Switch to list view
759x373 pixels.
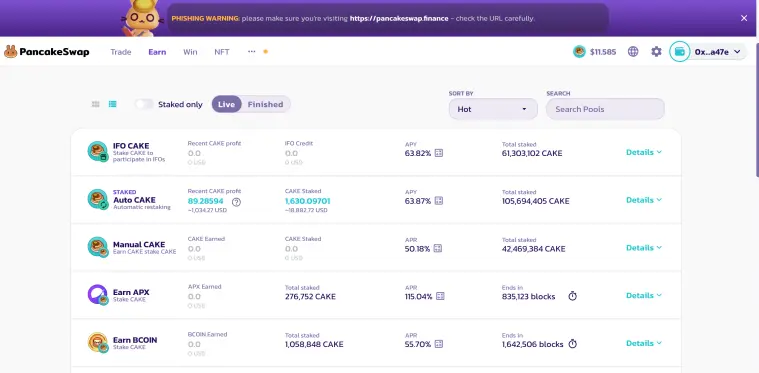[112, 104]
